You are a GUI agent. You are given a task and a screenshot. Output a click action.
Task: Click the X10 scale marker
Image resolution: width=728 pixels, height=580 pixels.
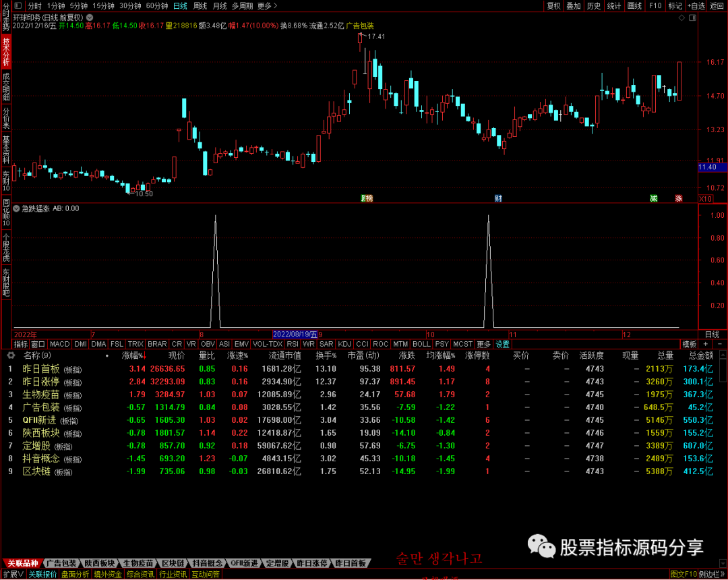pyautogui.click(x=705, y=199)
